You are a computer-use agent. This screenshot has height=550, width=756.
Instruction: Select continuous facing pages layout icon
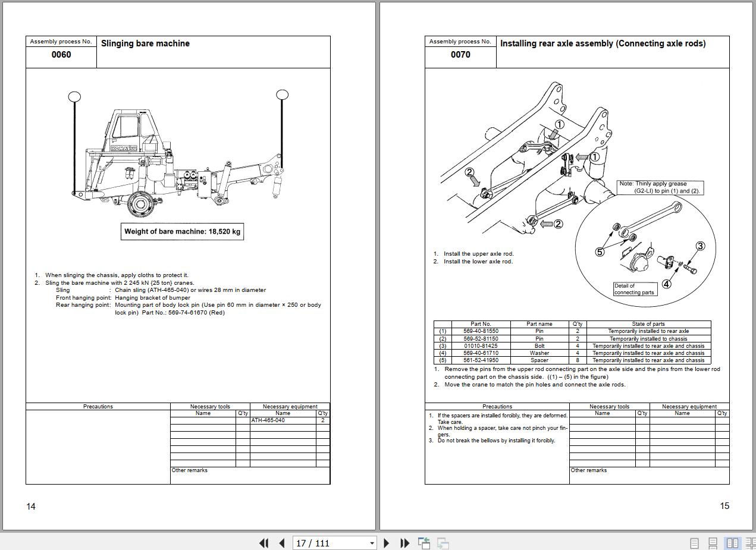coord(751,543)
